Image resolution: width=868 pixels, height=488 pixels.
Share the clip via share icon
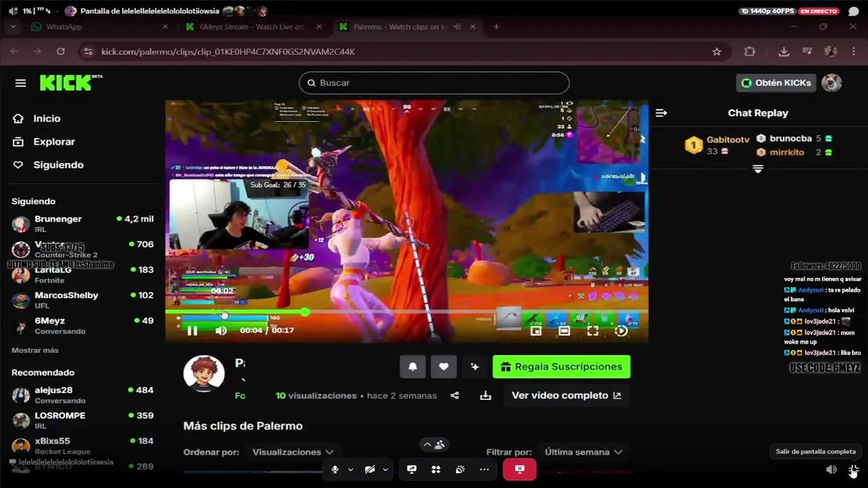[454, 395]
